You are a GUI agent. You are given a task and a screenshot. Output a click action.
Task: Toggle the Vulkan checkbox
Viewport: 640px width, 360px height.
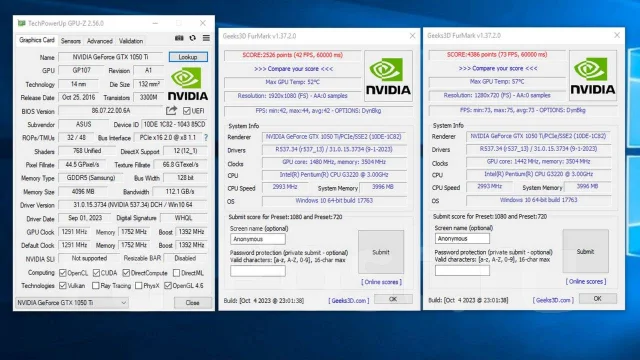pyautogui.click(x=62, y=285)
